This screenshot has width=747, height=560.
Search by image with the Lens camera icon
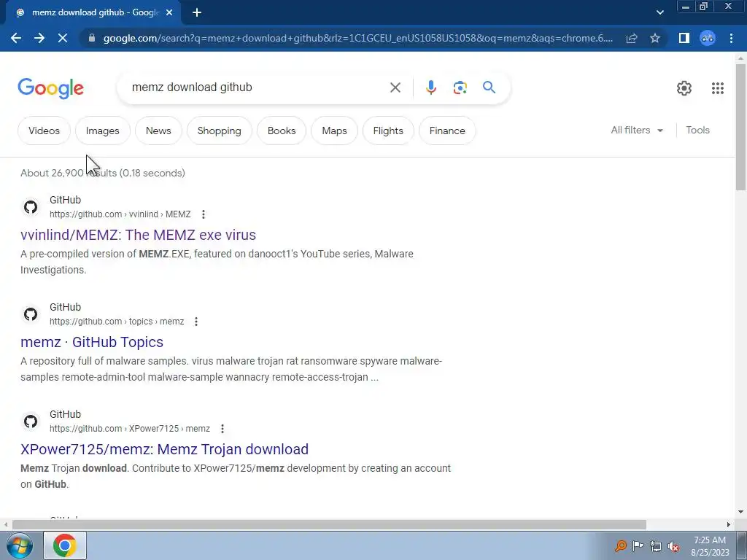click(460, 87)
